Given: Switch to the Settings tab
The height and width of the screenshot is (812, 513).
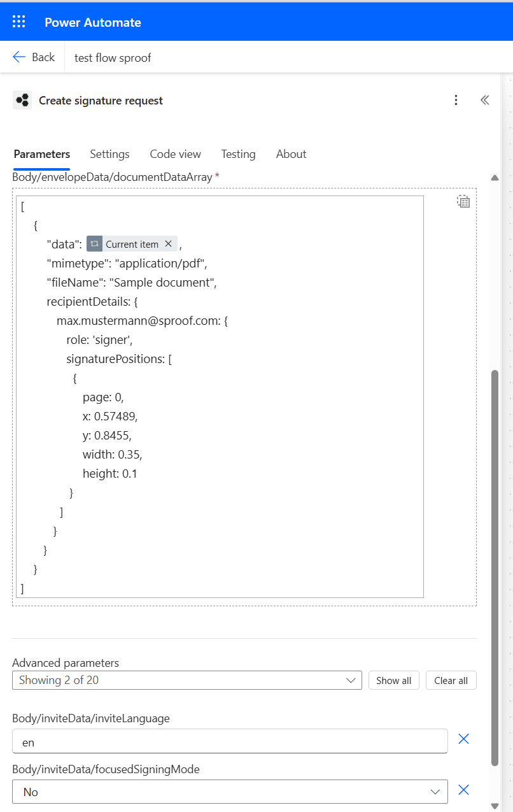Looking at the screenshot, I should [109, 154].
